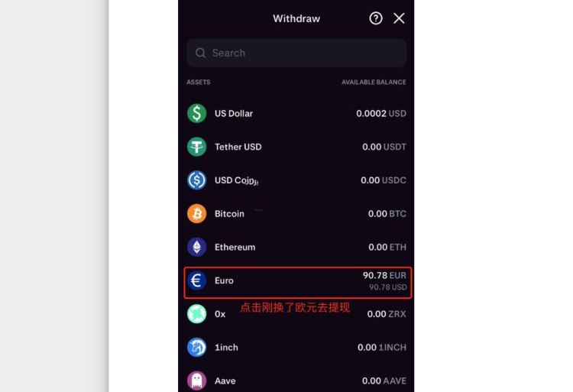573x392 pixels.
Task: Select the Bitcoin asset name
Action: point(229,214)
